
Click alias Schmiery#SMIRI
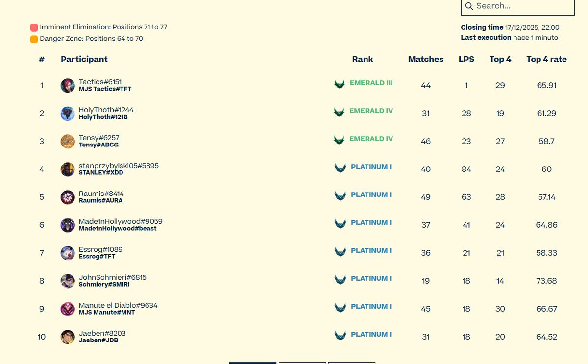[104, 285]
